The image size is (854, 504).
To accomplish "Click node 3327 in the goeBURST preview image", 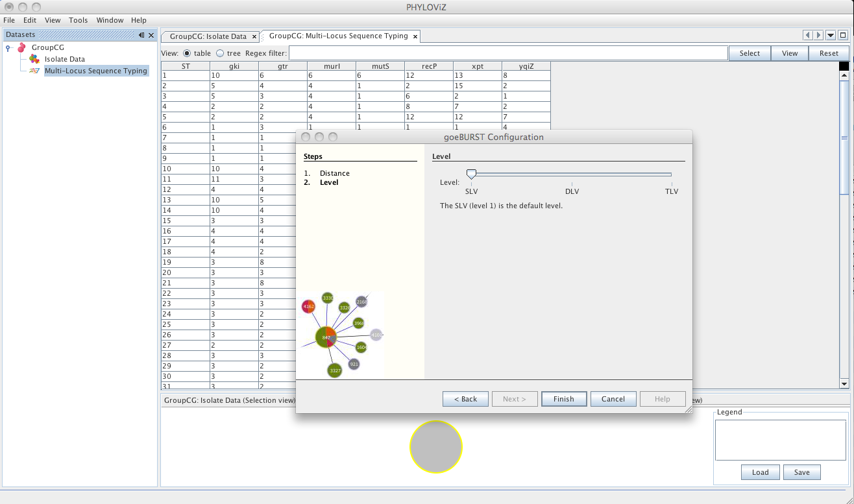I will [334, 371].
